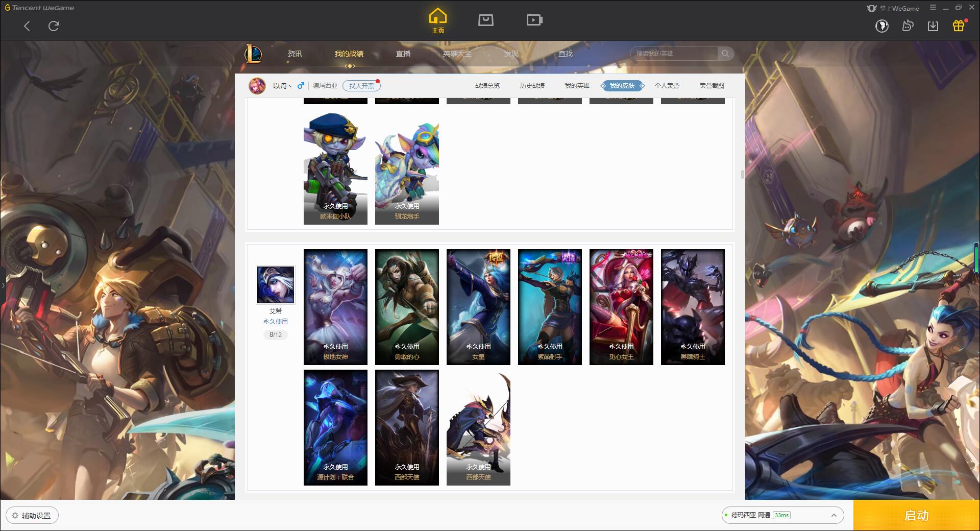This screenshot has height=531, width=980.
Task: Open the 荣誉截图 sub-tab
Action: (x=712, y=86)
